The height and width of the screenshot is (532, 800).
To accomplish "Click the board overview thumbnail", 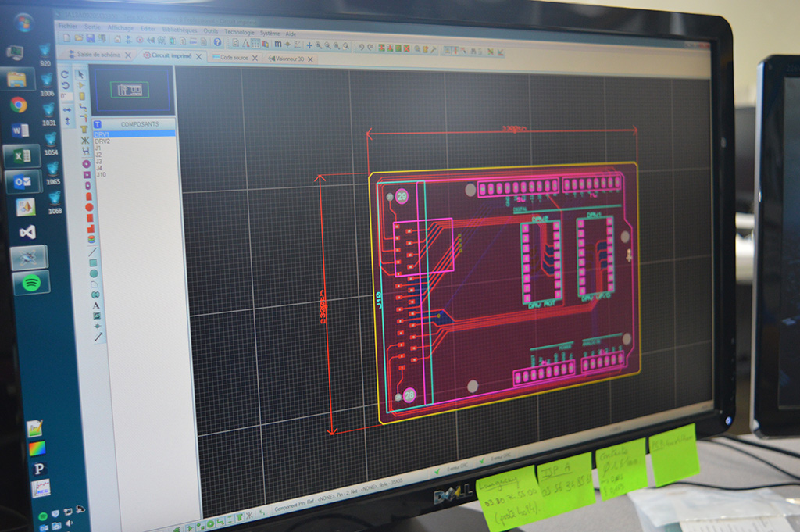I will click(134, 90).
